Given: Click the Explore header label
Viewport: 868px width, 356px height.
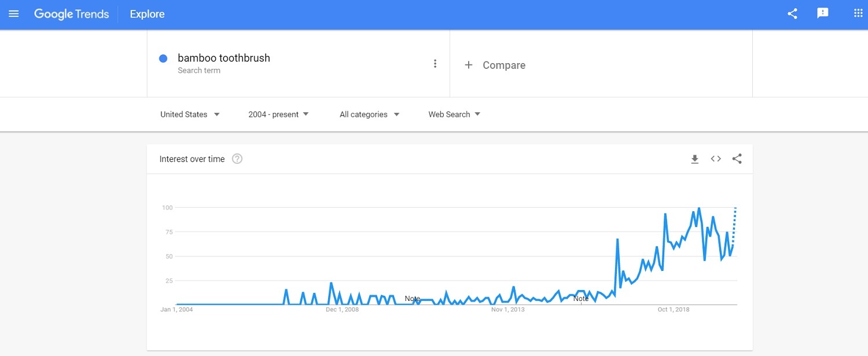Looking at the screenshot, I should (147, 14).
